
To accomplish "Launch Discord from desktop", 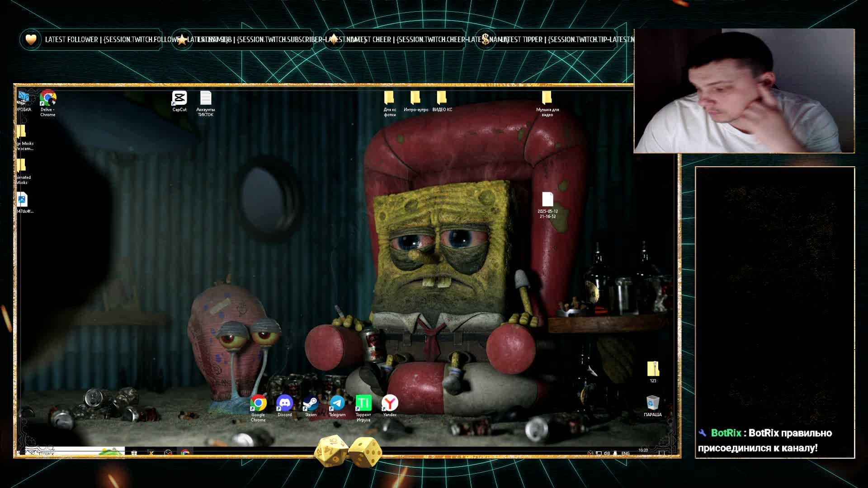I will [284, 406].
